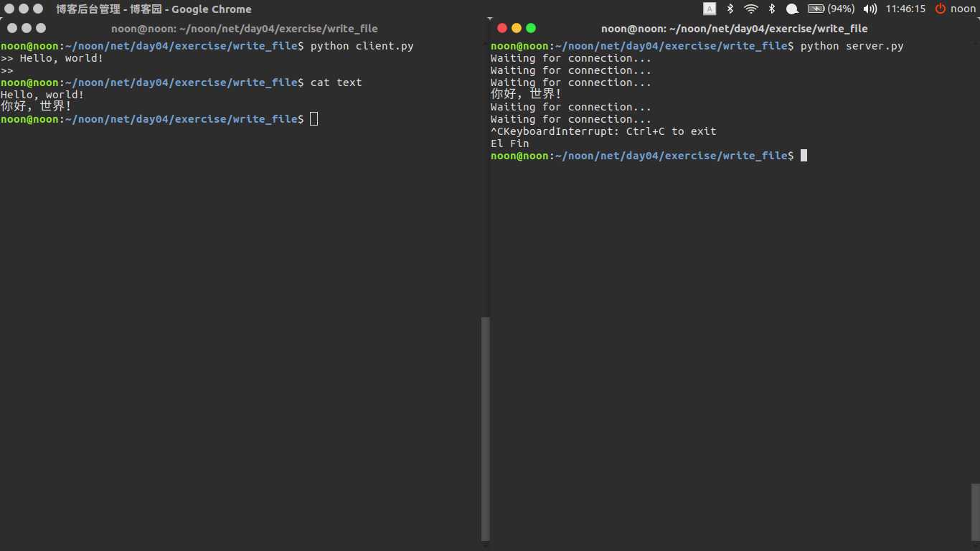
Task: Click the '>> Hello, world!' input line
Action: click(52, 58)
